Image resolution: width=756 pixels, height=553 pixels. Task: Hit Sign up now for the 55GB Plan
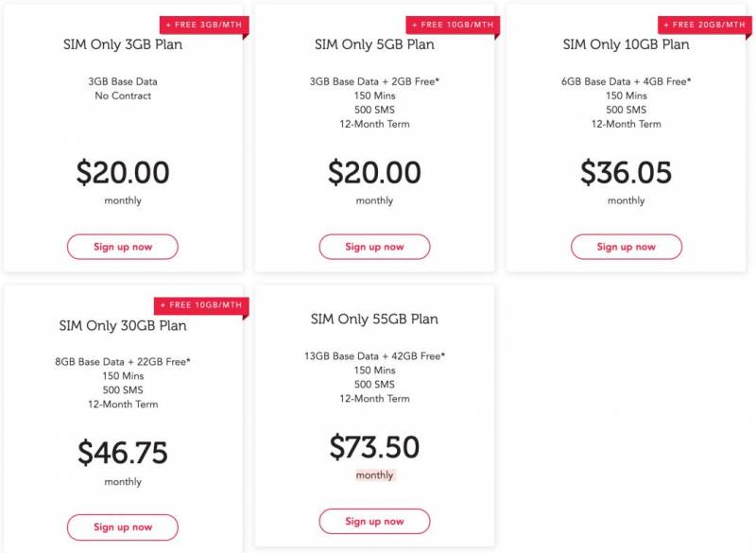point(374,521)
